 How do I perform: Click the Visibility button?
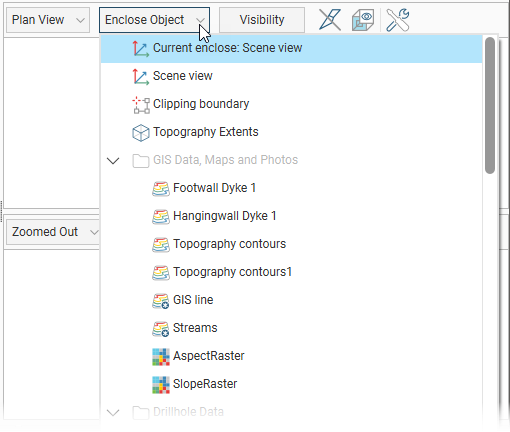click(x=262, y=20)
